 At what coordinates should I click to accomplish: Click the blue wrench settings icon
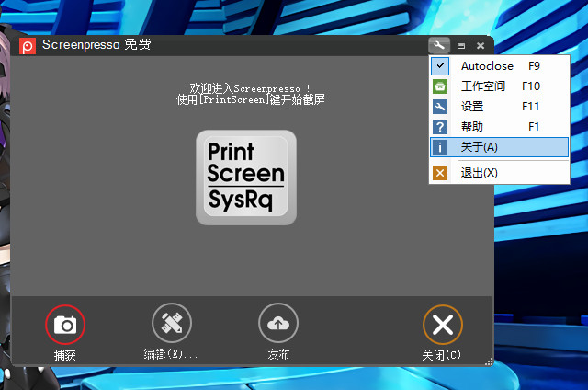pos(440,107)
